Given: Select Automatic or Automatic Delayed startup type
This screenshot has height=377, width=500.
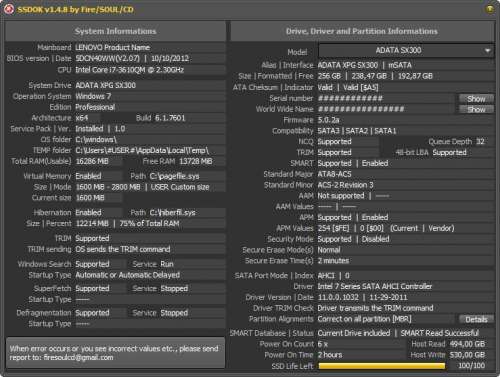Looking at the screenshot, I should tap(128, 275).
